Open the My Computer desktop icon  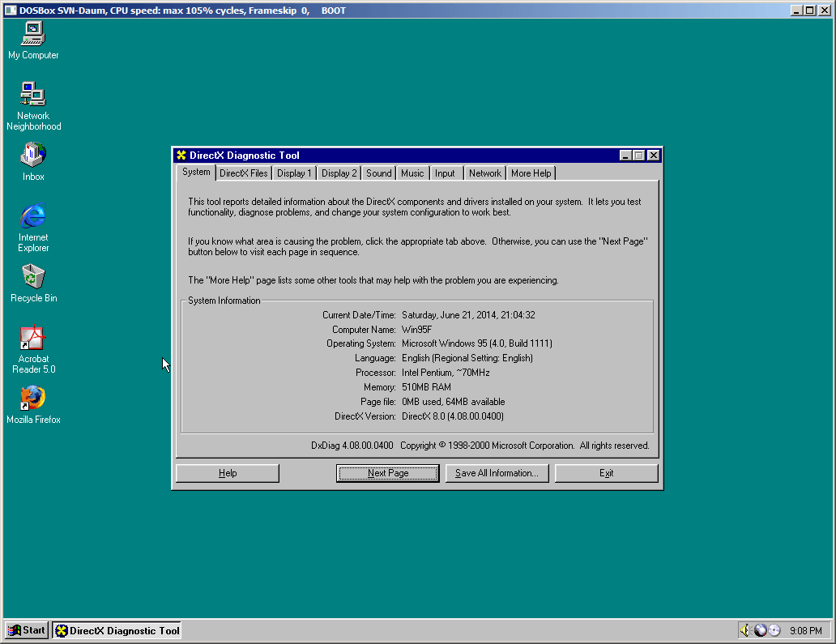pos(33,41)
